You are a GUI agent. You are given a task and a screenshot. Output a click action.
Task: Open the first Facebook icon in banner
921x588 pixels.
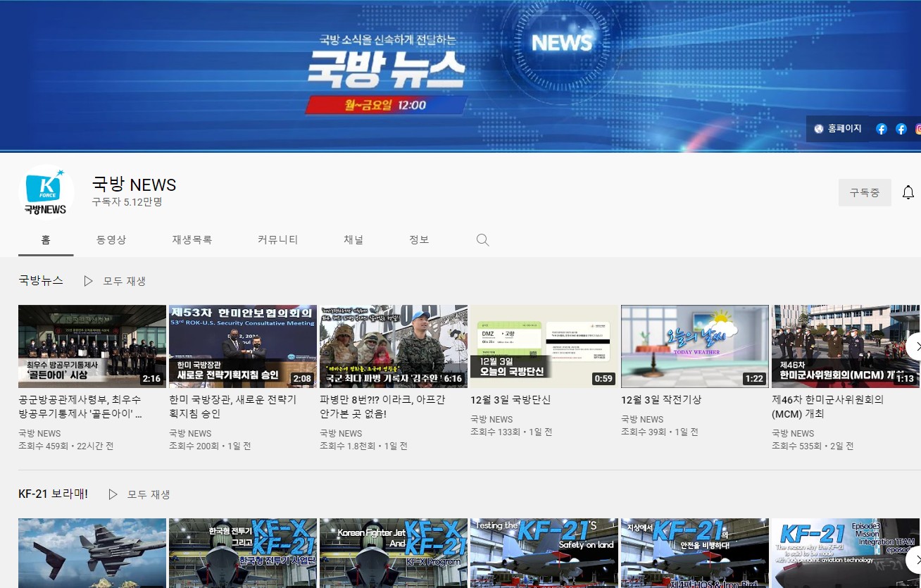pyautogui.click(x=881, y=129)
